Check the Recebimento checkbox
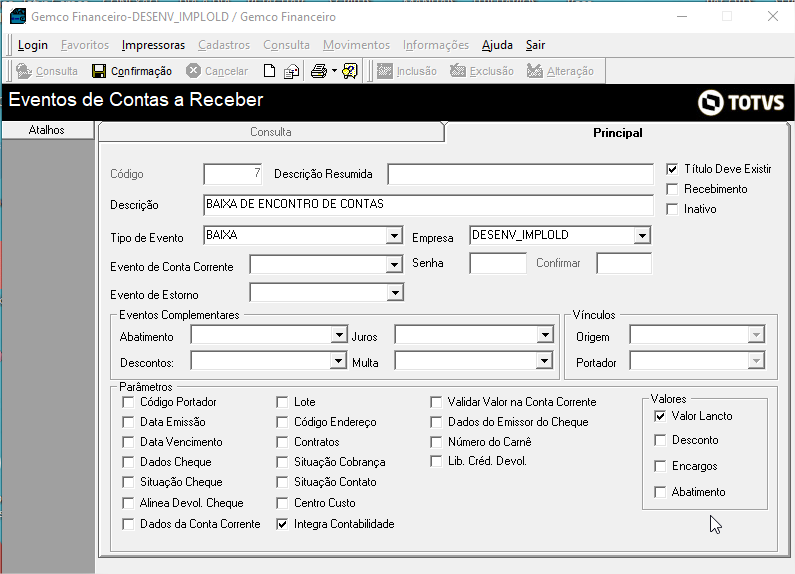This screenshot has width=795, height=574. [x=672, y=189]
